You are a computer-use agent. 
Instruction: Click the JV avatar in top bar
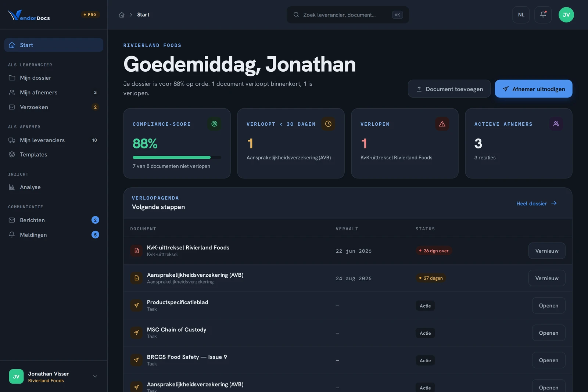coord(566,15)
